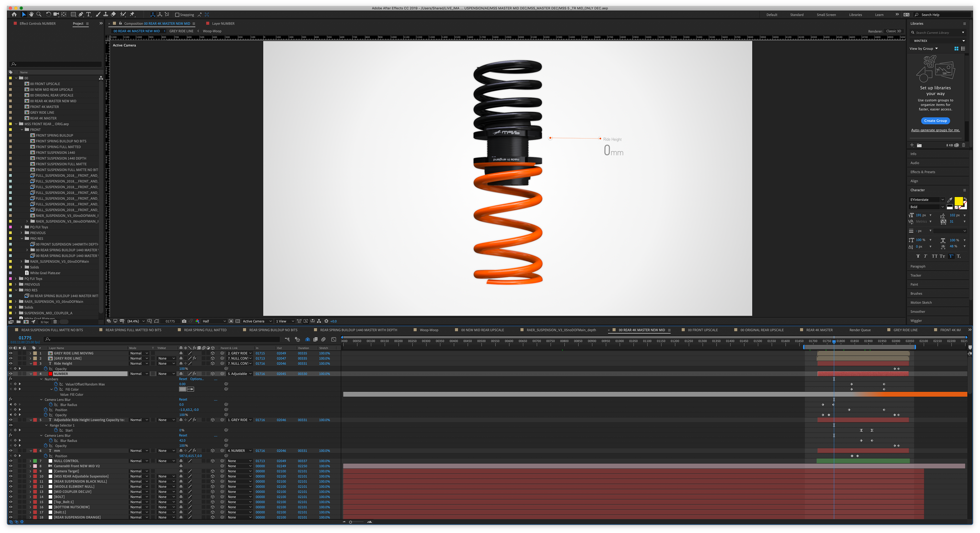Open the View by Group dropdown
Screen dimensions: 980x533
[924, 49]
